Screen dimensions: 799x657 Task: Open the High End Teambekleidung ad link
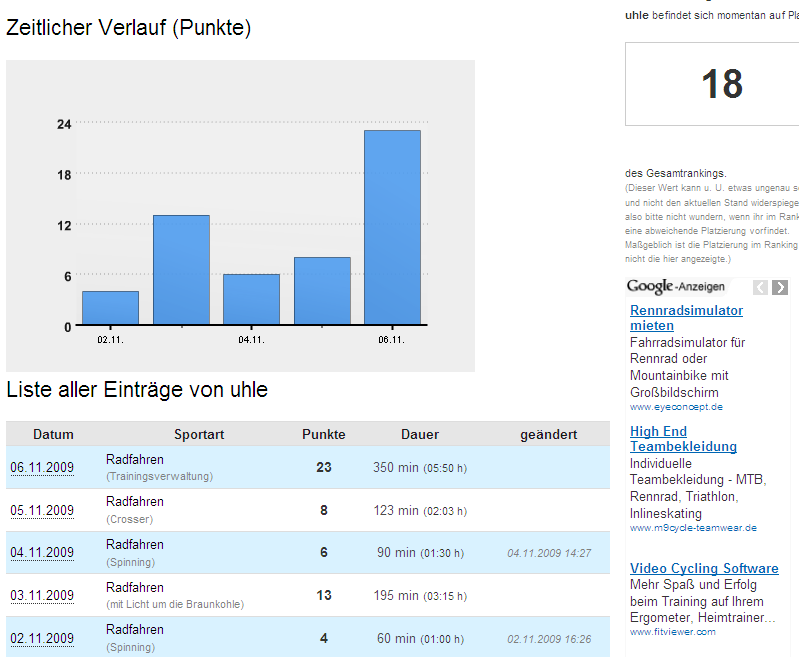683,439
